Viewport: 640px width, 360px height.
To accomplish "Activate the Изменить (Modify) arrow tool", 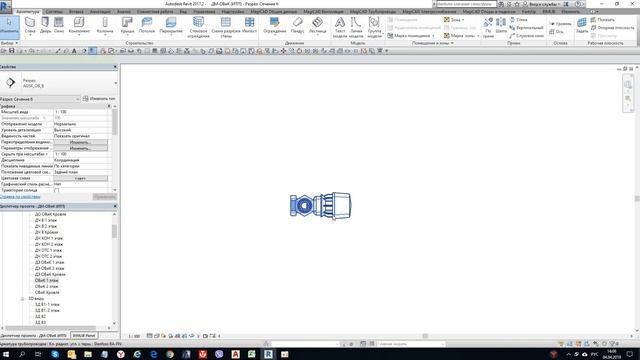I will (9, 26).
